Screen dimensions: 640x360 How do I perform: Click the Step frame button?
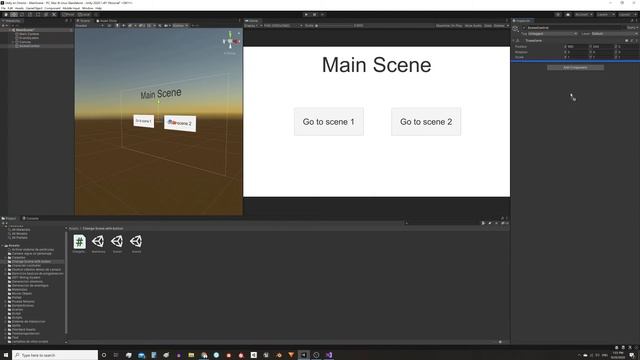[322, 15]
